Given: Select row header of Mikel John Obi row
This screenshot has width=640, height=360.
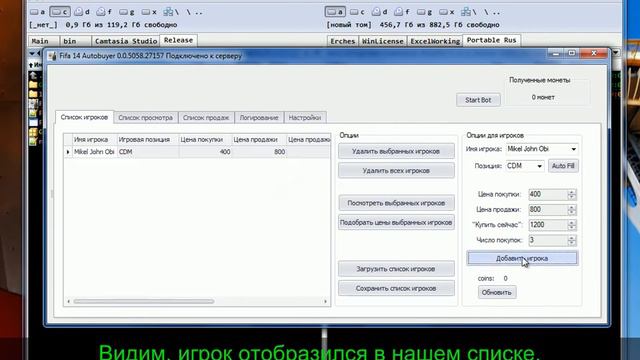Looking at the screenshot, I should click(68, 152).
